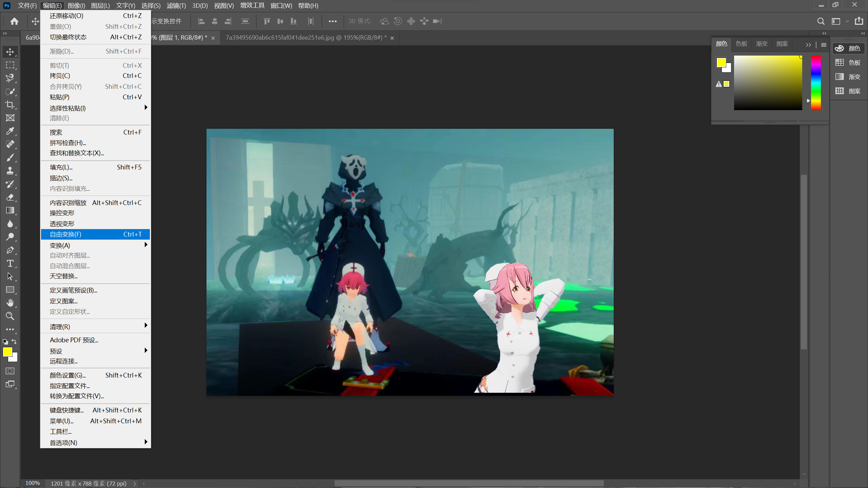Image resolution: width=868 pixels, height=488 pixels.
Task: Click the horizontal scrollbar at bottom
Action: point(469,484)
